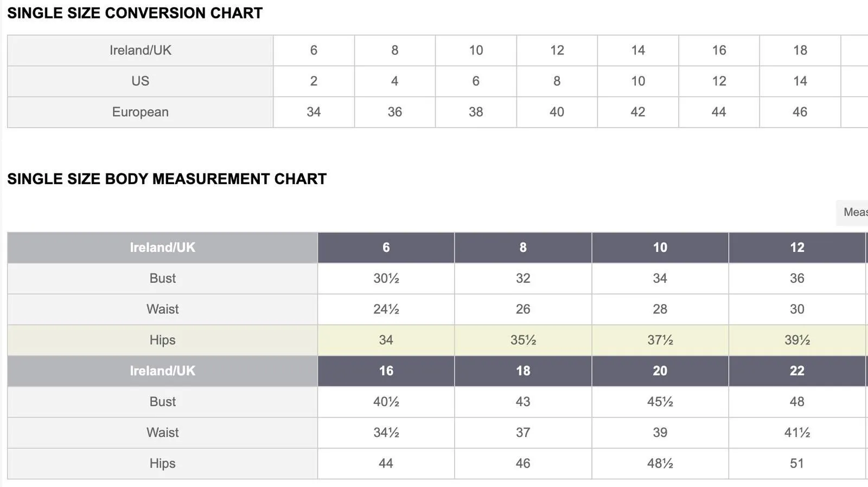Click the 35½ hips measurement cell
Image resolution: width=868 pixels, height=487 pixels.
click(x=523, y=340)
